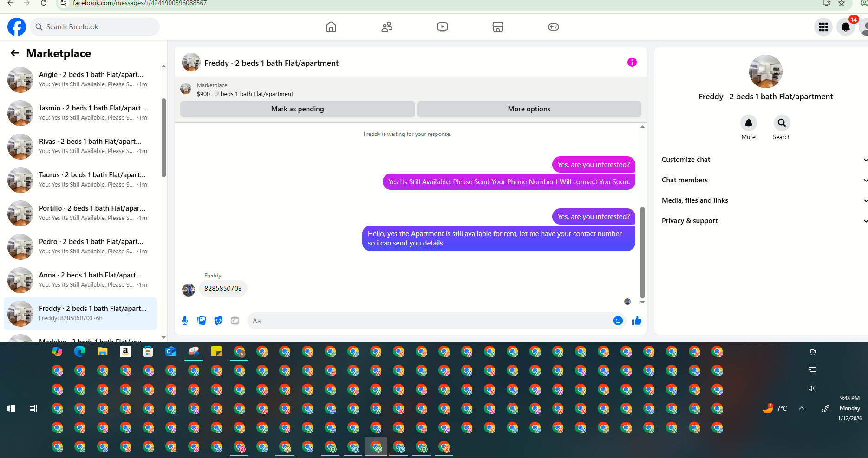The height and width of the screenshot is (458, 868).
Task: Mute this conversation with the bell icon
Action: tap(748, 123)
